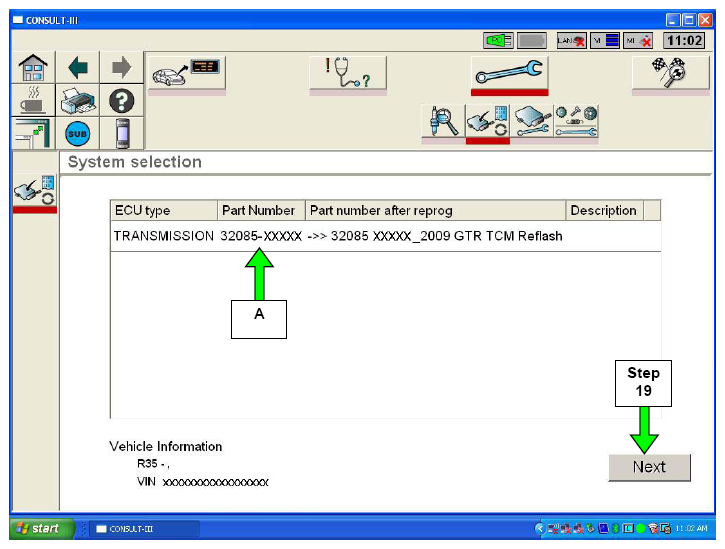The image size is (725, 549).
Task: Open the wrench Repair/Maintenance tab
Action: [509, 72]
